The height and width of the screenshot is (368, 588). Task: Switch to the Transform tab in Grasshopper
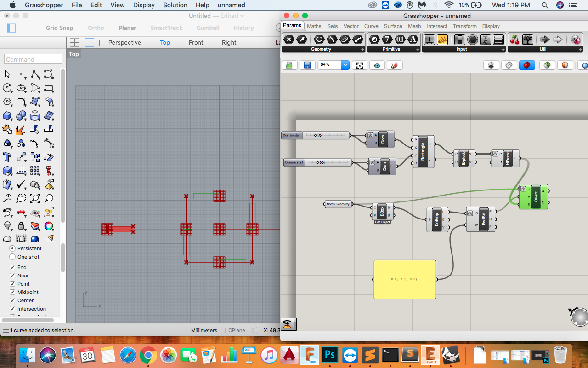[465, 26]
